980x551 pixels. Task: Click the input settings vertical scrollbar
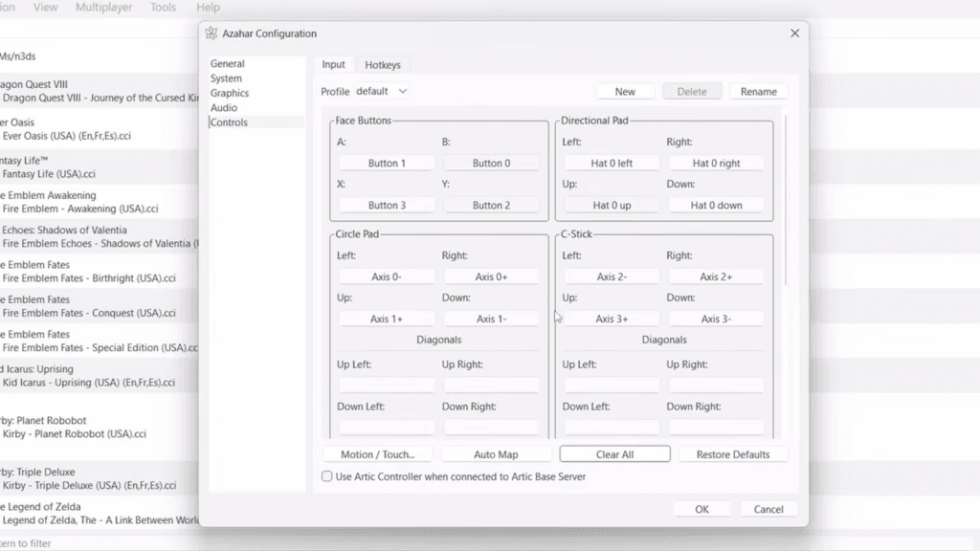pyautogui.click(x=786, y=200)
